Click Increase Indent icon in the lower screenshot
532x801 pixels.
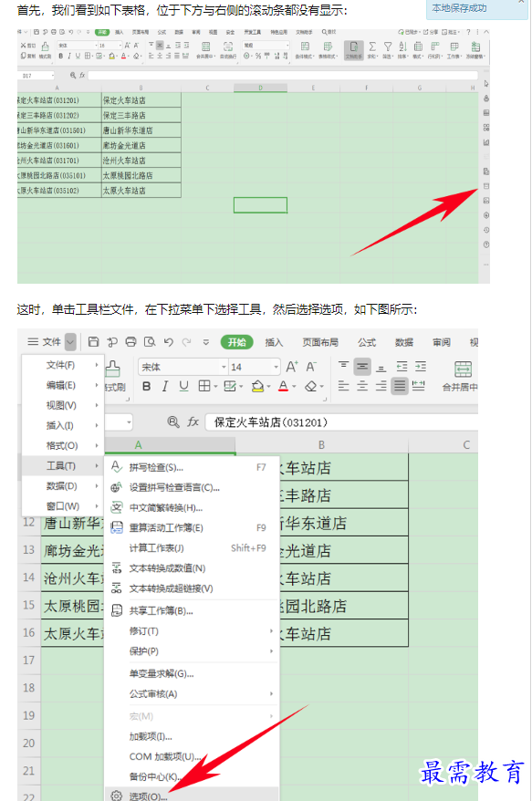(x=421, y=367)
